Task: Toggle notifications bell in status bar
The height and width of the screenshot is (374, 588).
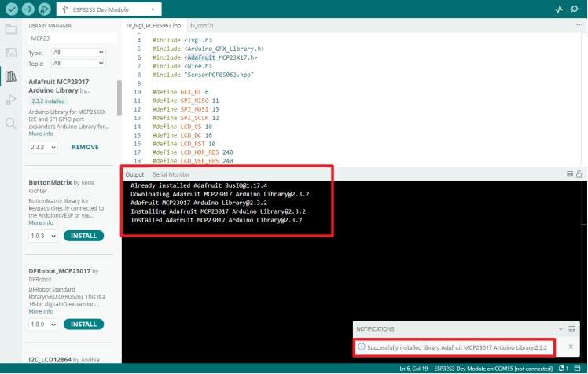Action: pos(561,368)
